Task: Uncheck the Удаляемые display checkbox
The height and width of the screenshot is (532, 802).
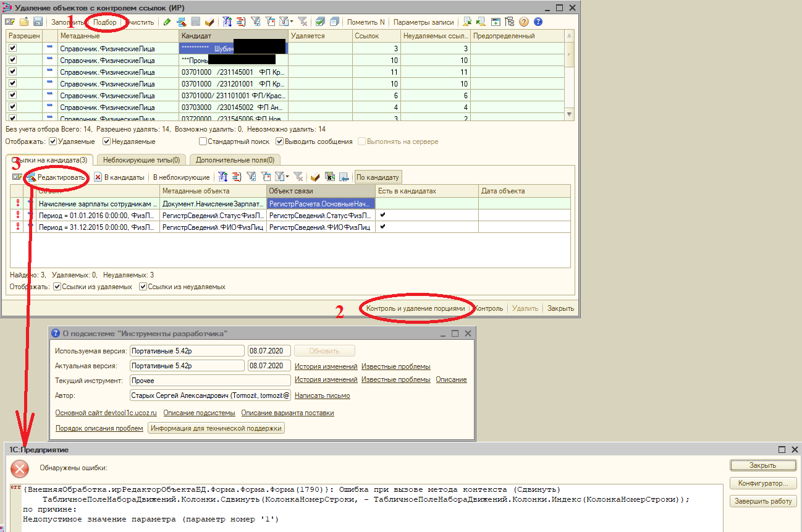Action: click(x=53, y=141)
